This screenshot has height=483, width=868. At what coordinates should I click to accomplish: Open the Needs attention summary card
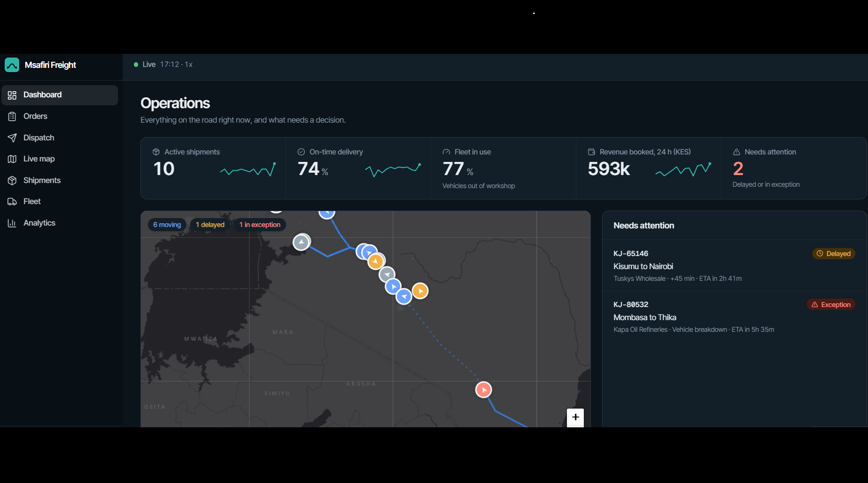[794, 168]
